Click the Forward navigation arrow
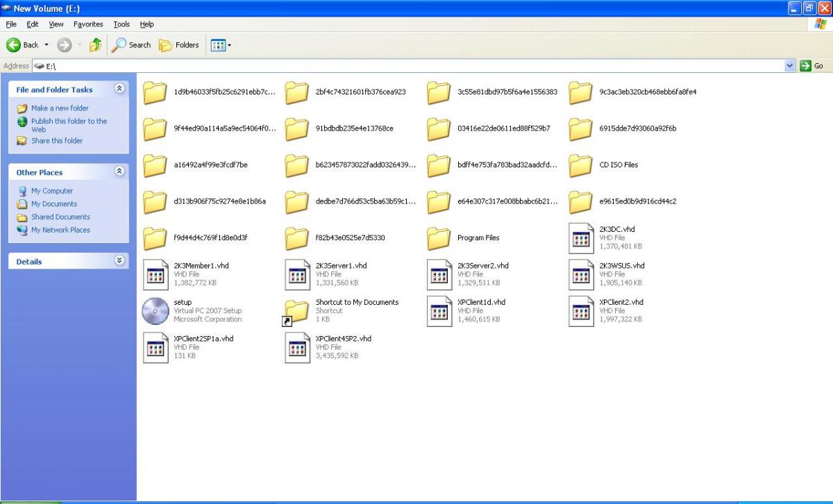Viewport: 833px width, 504px height. coord(65,45)
